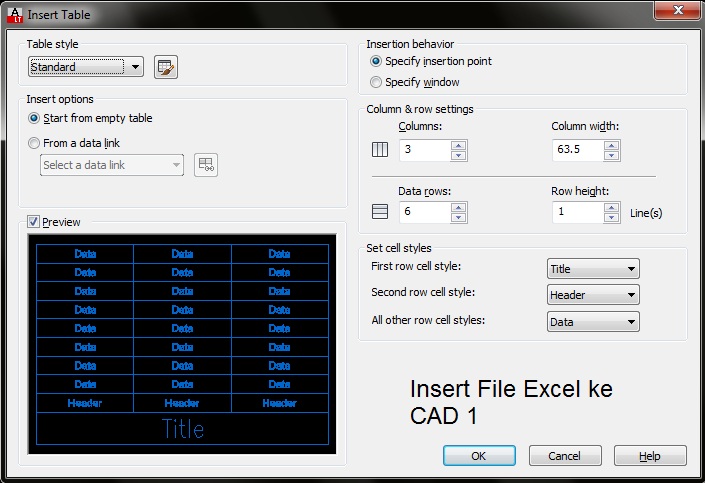Decrease the Column width value
Screen dimensions: 705x483
[x=611, y=156]
